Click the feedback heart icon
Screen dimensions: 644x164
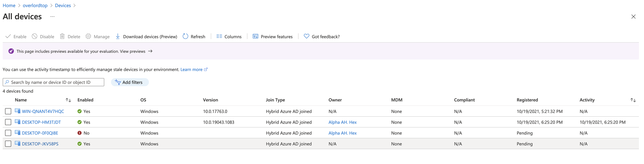click(x=307, y=36)
